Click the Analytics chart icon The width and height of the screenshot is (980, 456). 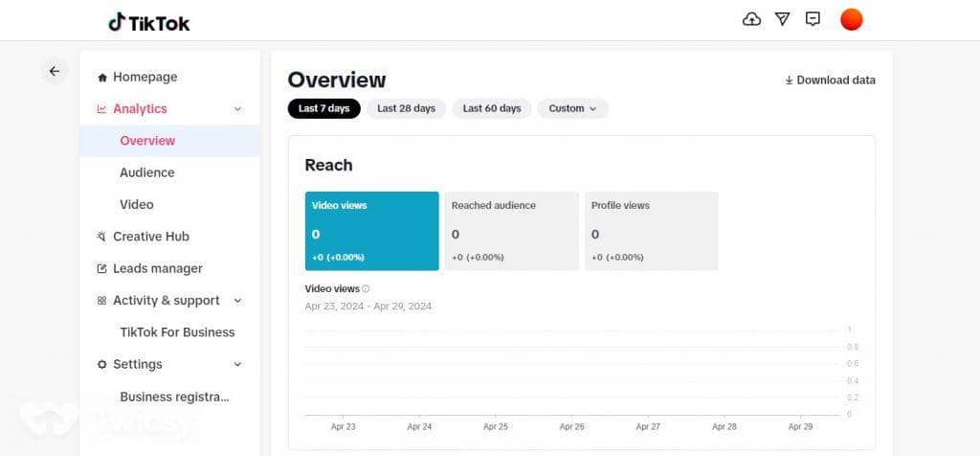101,109
